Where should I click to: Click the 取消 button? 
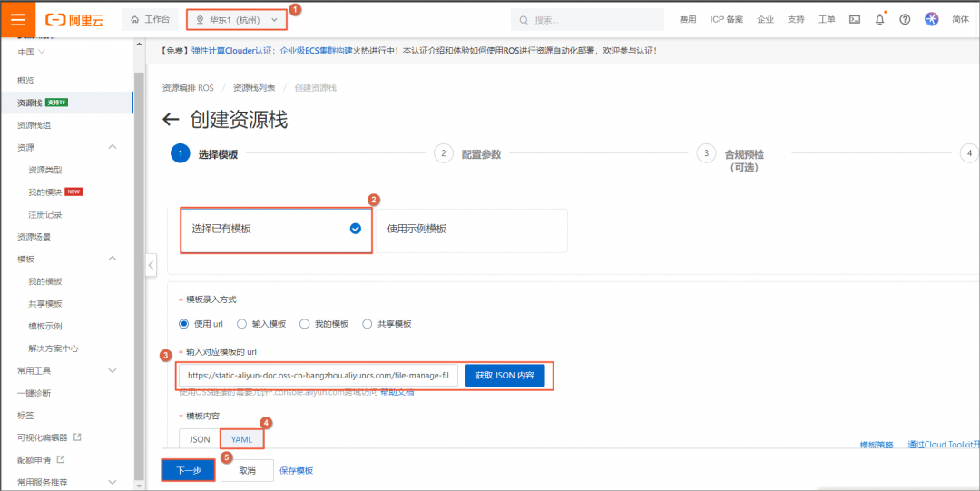point(247,470)
